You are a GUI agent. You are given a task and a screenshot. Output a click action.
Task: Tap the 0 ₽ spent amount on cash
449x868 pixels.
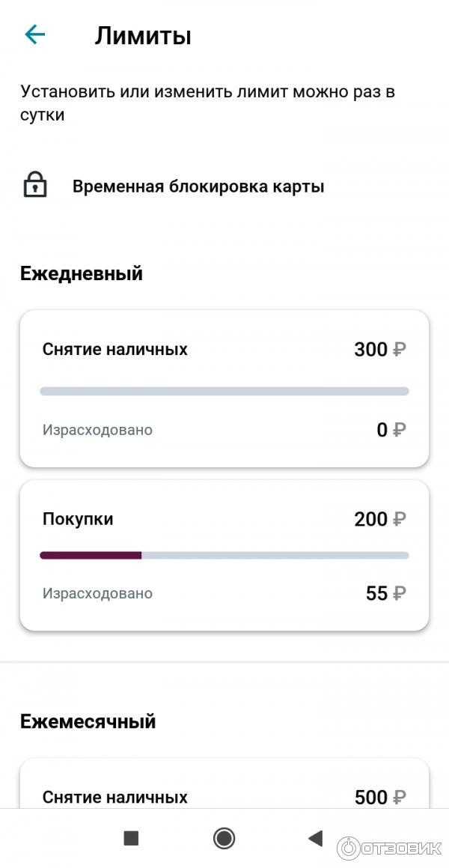click(x=391, y=430)
